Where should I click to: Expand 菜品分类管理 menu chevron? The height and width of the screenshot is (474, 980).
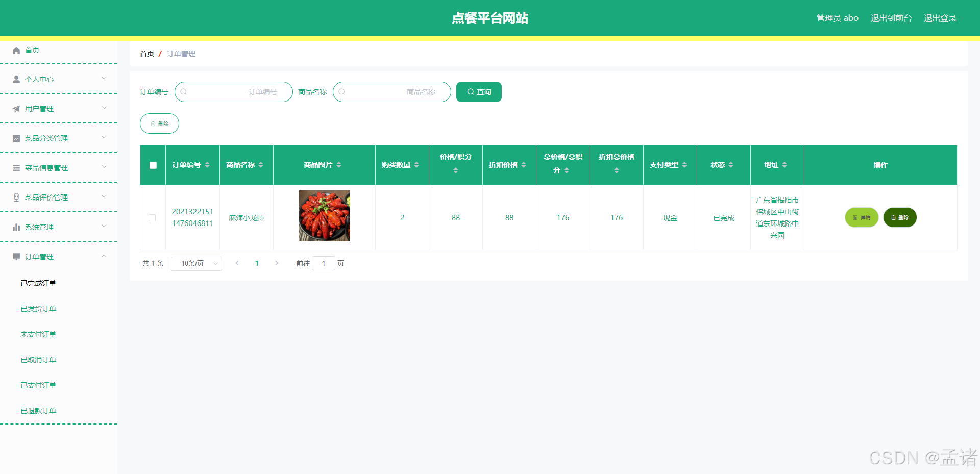[x=104, y=137]
